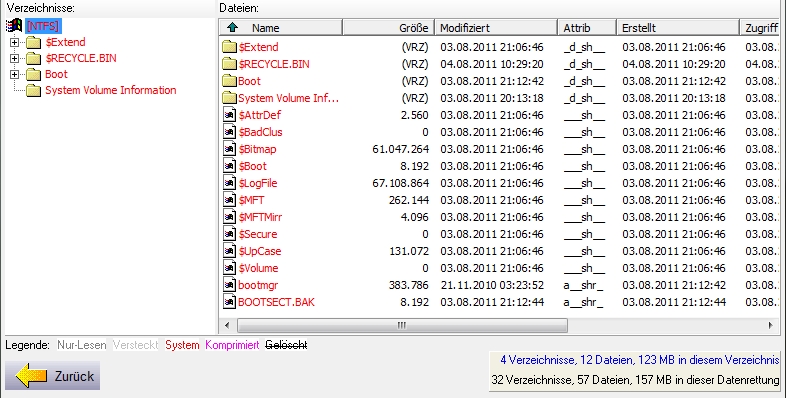Click the $MFTMirr size value 4.096
The width and height of the screenshot is (786, 398).
(x=415, y=218)
